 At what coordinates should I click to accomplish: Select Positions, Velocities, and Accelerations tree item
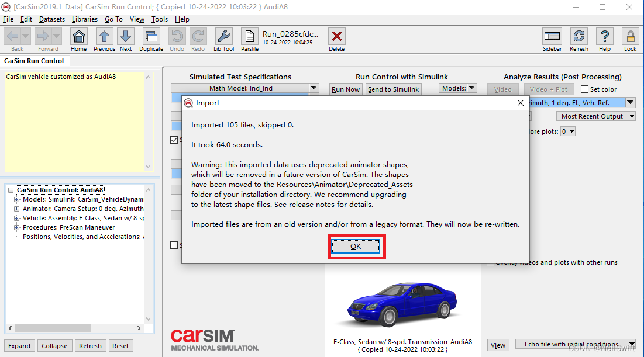click(x=83, y=237)
